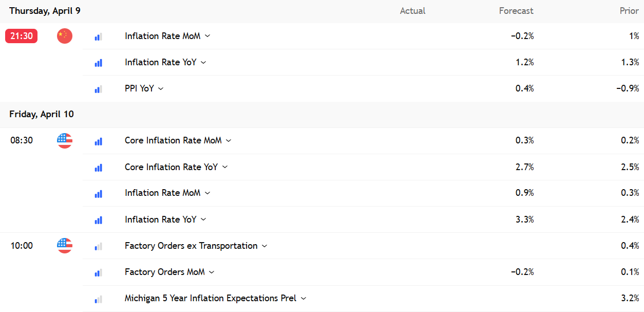Viewport: 644px width, 312px height.
Task: Click the red 21:30 time badge
Action: [x=21, y=36]
